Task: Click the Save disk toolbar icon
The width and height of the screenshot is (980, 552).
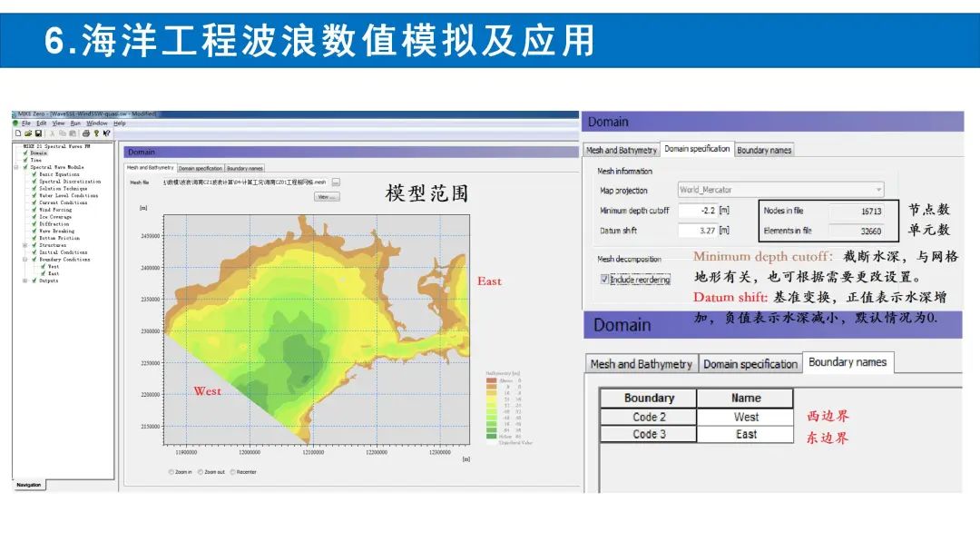Action: 38,133
